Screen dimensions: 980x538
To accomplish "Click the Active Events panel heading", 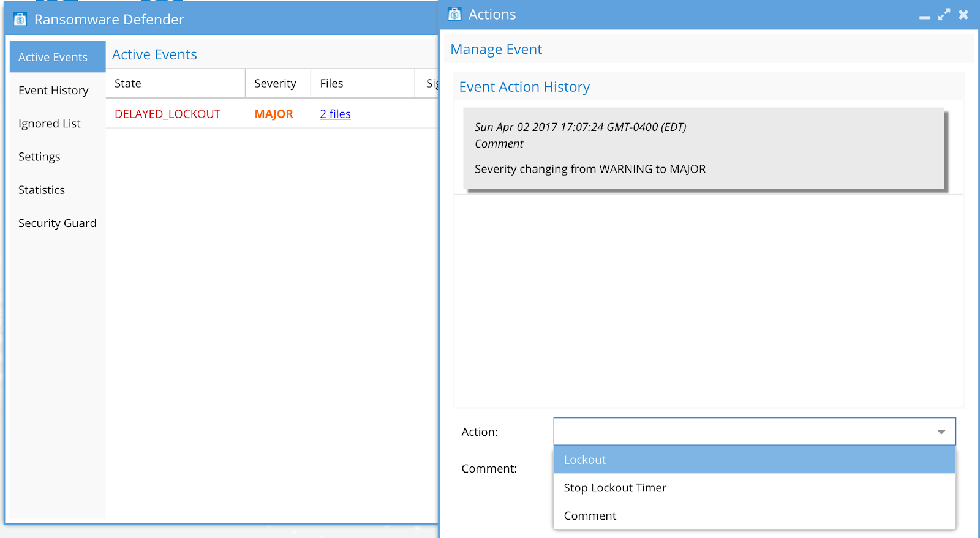I will (154, 54).
